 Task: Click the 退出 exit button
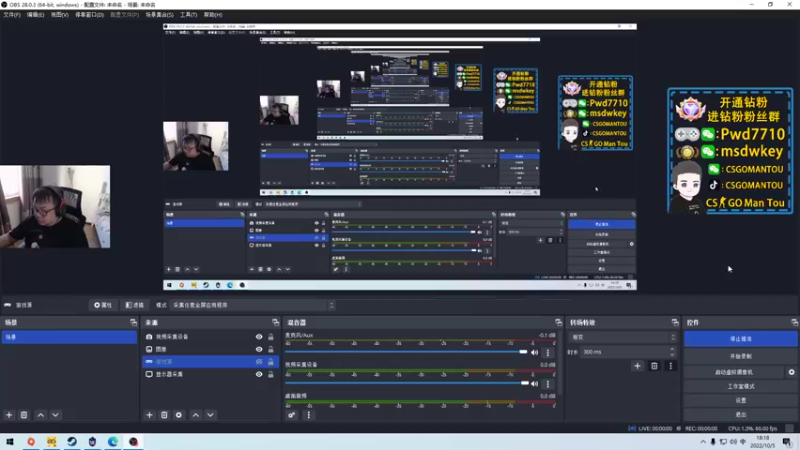(x=741, y=414)
